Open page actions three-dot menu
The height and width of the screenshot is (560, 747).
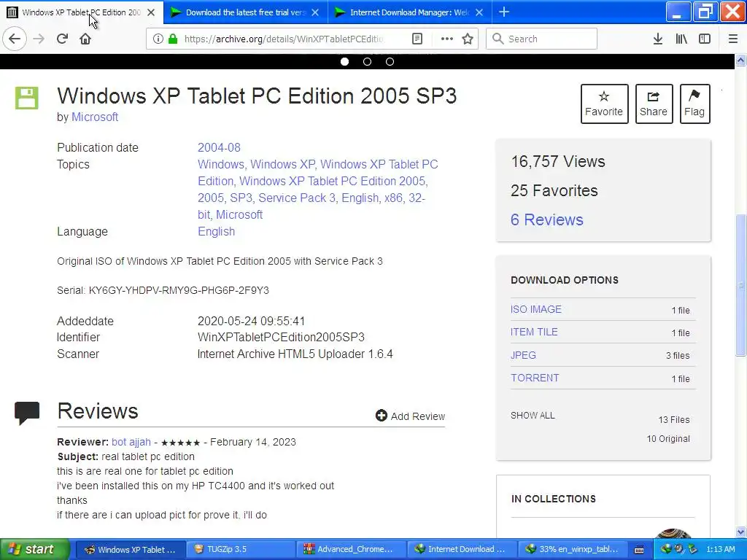[x=446, y=39]
